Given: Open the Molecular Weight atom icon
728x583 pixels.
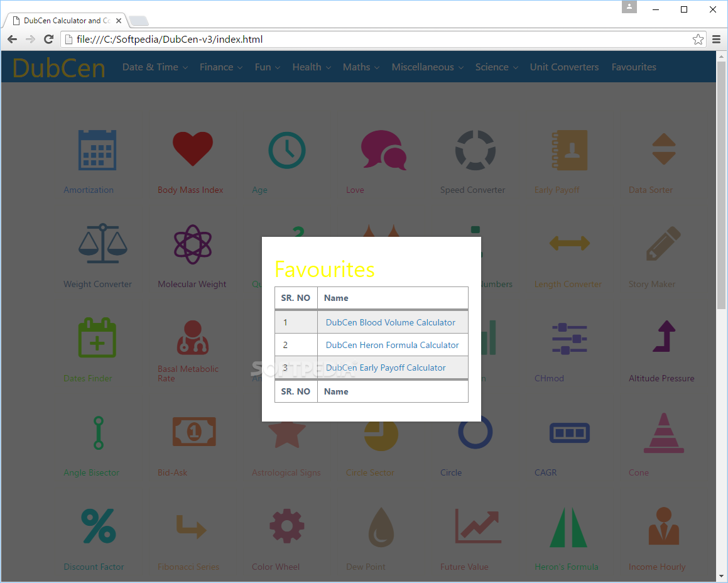Looking at the screenshot, I should click(193, 244).
